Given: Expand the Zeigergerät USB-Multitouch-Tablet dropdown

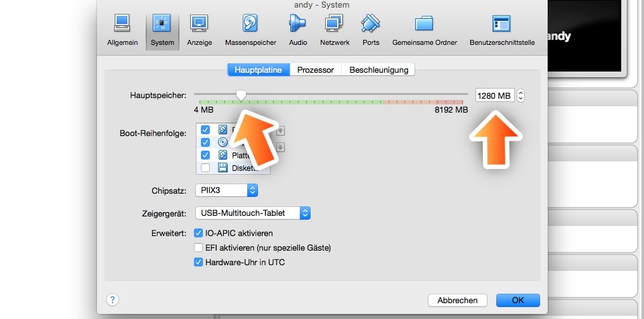Looking at the screenshot, I should pos(253,213).
